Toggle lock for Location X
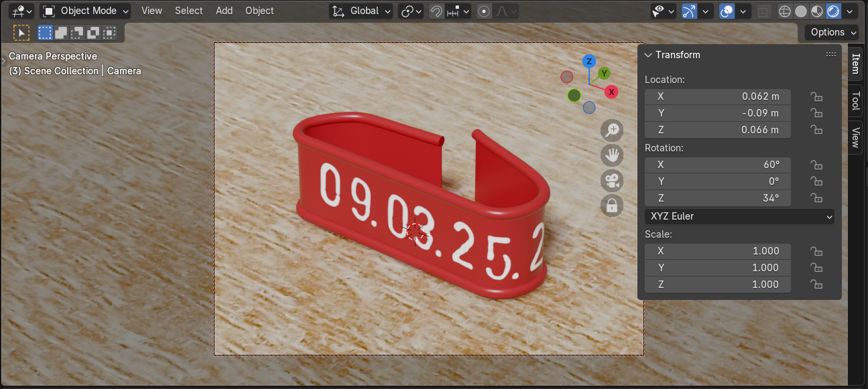 (x=816, y=96)
